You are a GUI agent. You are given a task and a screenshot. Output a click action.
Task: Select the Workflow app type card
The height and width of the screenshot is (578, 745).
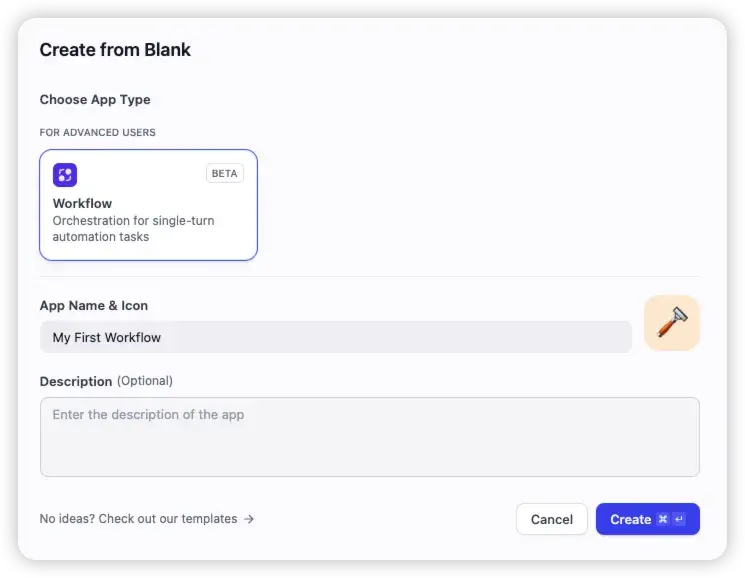pos(148,205)
